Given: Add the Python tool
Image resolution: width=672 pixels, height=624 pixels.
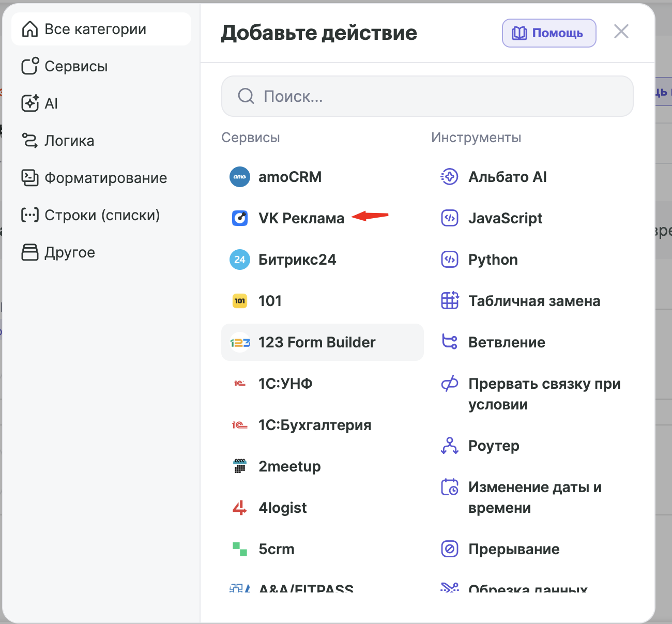Looking at the screenshot, I should click(x=532, y=260).
